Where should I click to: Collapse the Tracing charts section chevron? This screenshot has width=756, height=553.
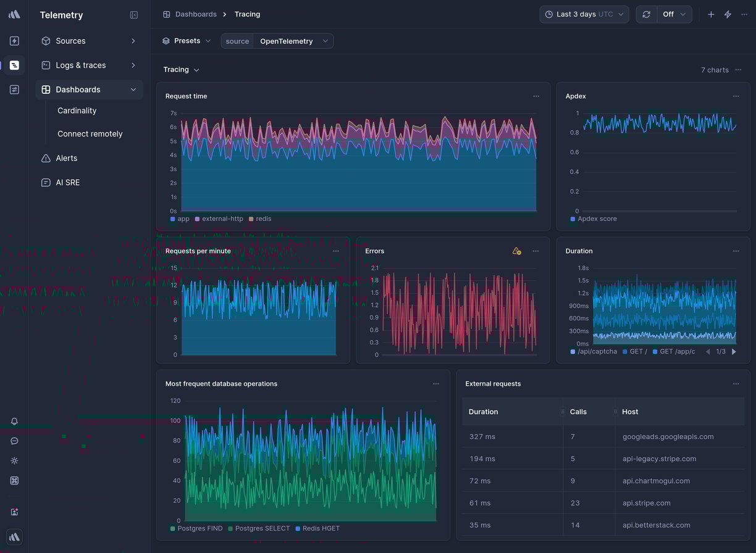click(196, 70)
